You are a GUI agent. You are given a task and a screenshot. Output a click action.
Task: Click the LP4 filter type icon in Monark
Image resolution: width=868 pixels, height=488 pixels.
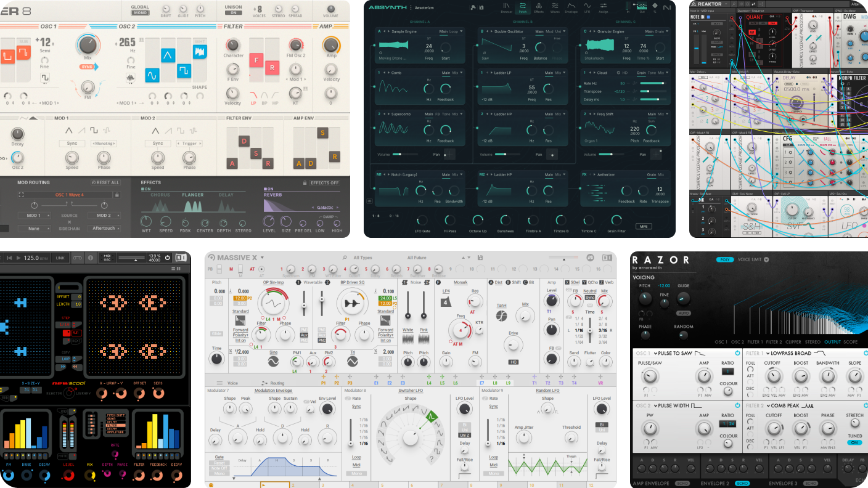[x=445, y=302]
